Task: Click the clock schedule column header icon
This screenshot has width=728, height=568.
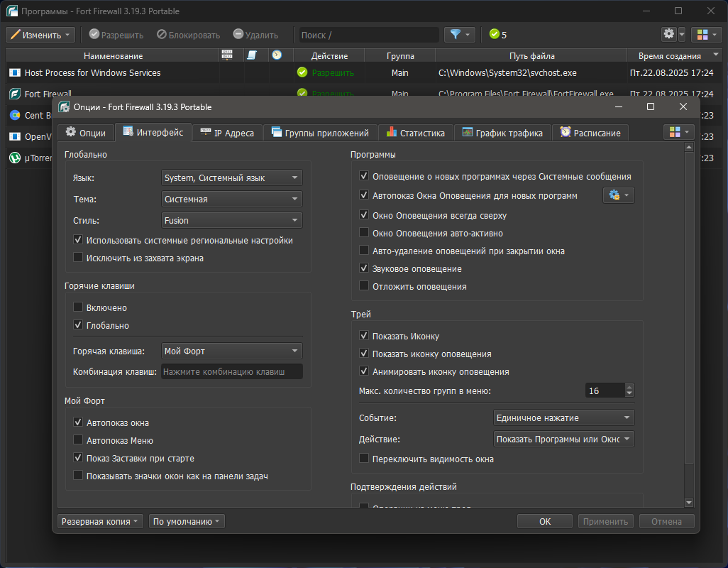Action: tap(277, 55)
